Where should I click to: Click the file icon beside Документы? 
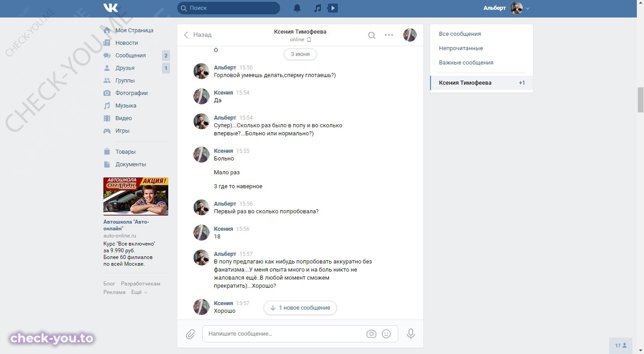(x=107, y=164)
